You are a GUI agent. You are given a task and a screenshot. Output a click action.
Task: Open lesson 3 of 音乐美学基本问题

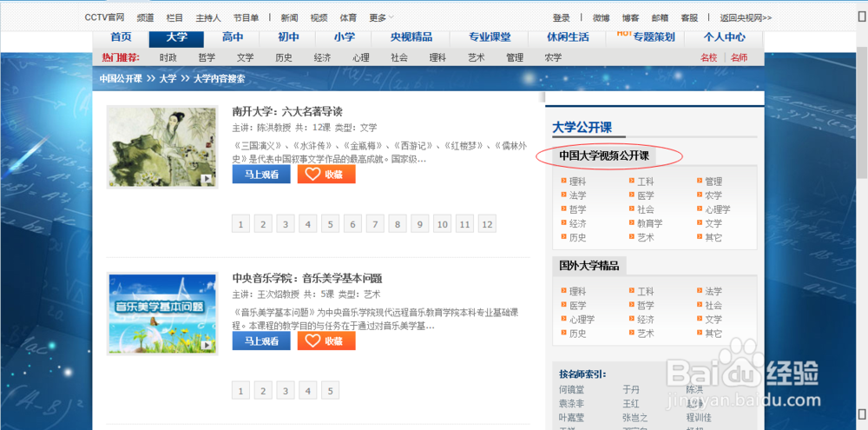coord(285,391)
